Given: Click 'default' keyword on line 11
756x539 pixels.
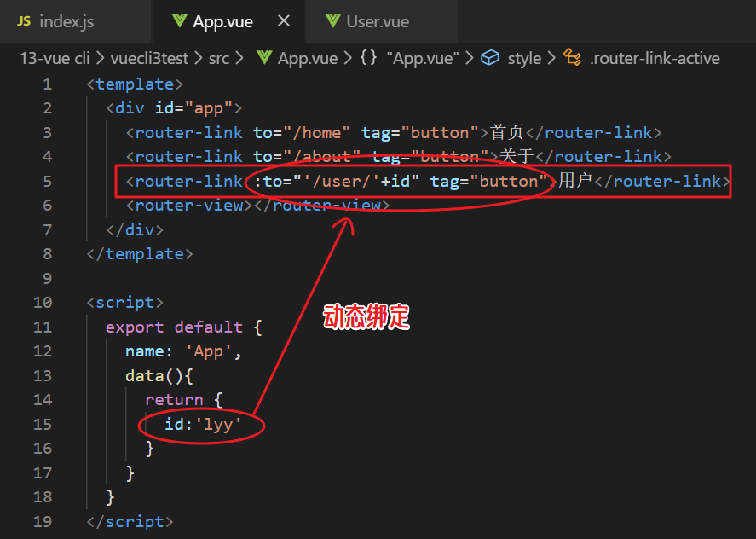Looking at the screenshot, I should pyautogui.click(x=208, y=327).
